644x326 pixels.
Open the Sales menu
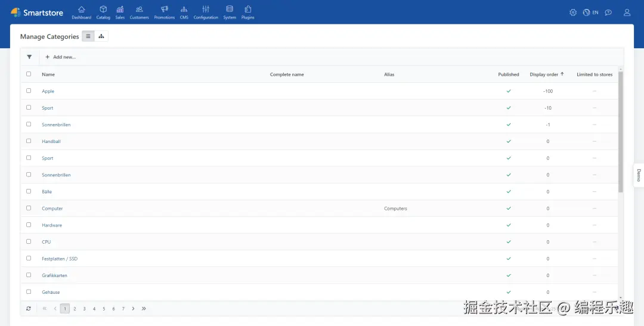120,13
